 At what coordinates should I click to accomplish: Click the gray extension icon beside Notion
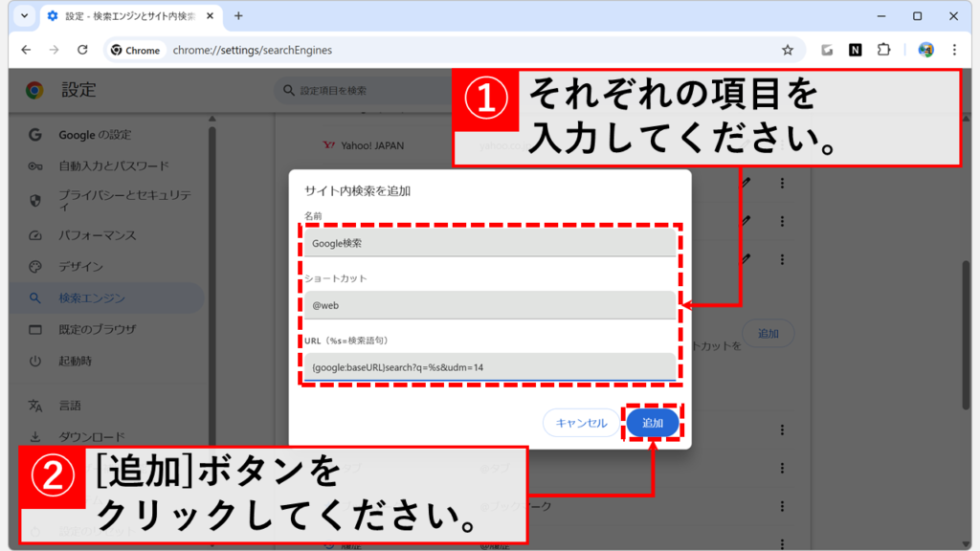827,50
